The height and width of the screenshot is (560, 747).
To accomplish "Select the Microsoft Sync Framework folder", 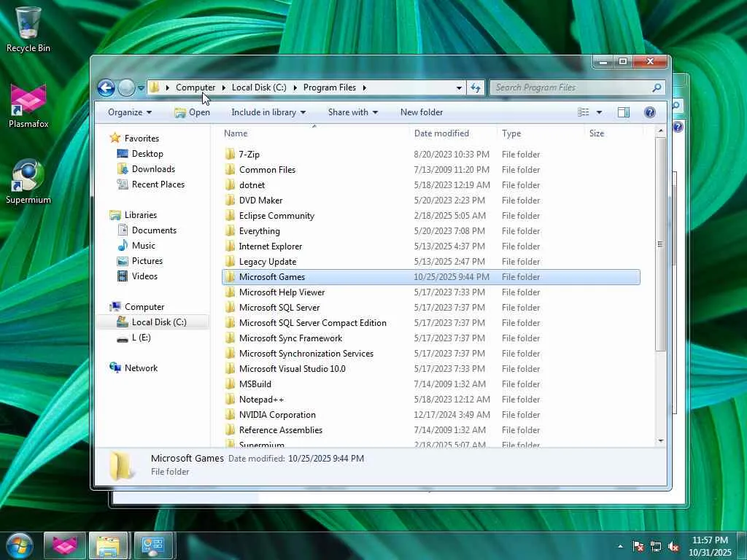I will pyautogui.click(x=290, y=338).
